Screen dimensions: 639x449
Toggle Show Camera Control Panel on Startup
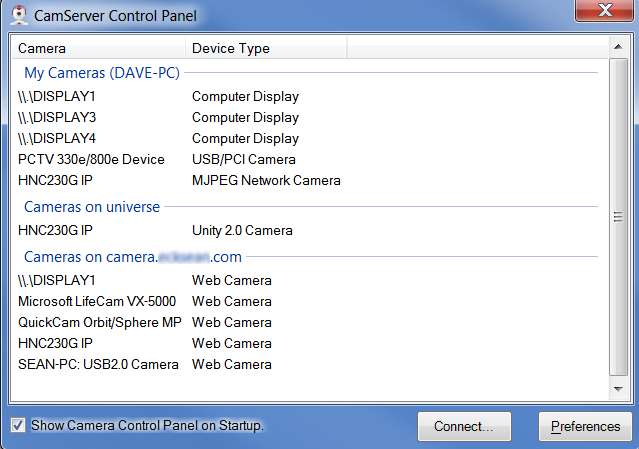[x=17, y=425]
